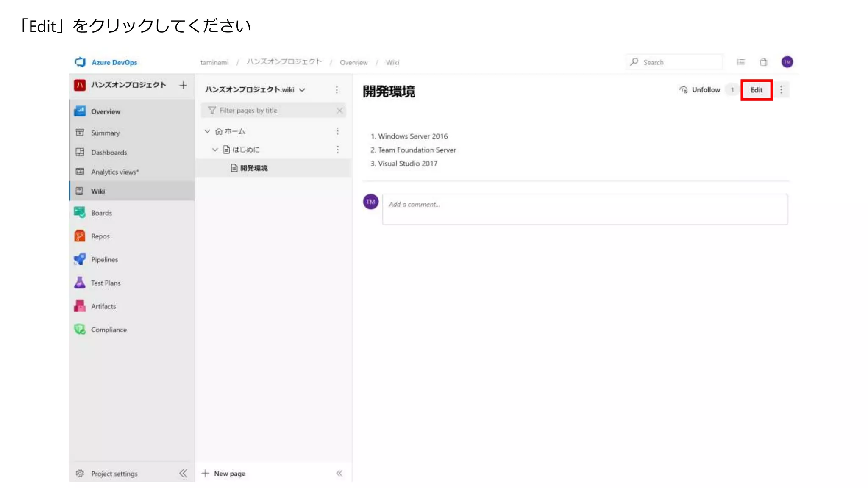The width and height of the screenshot is (868, 488).
Task: Open the Overview section in sidebar
Action: [132, 111]
